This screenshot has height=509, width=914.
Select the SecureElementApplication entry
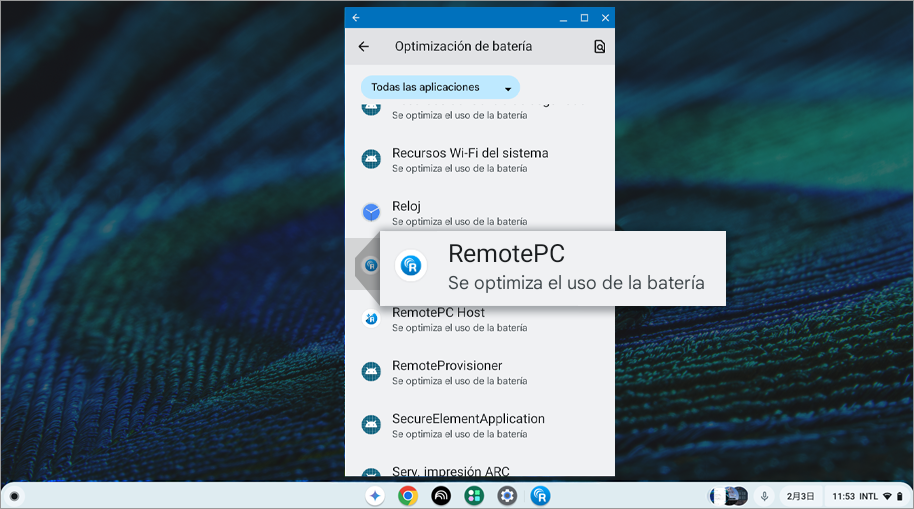click(480, 426)
